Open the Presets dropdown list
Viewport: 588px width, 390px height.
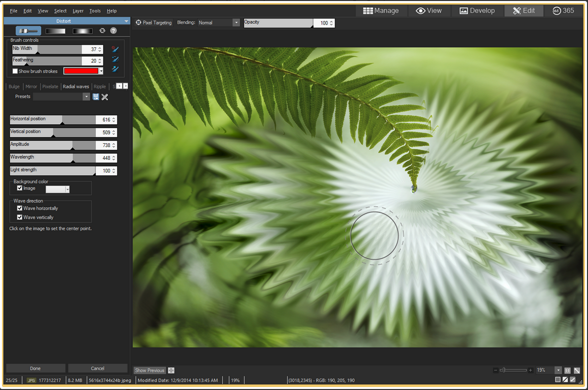click(86, 97)
